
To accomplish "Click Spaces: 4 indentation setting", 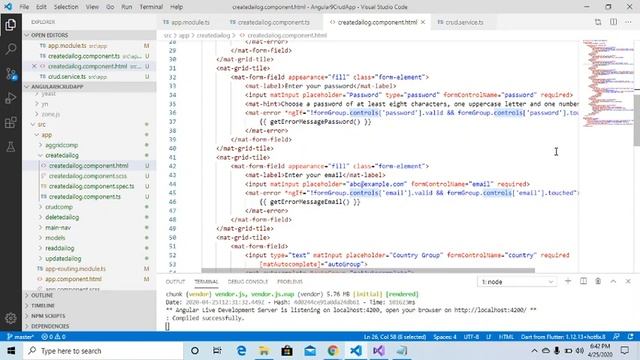I will coord(445,337).
